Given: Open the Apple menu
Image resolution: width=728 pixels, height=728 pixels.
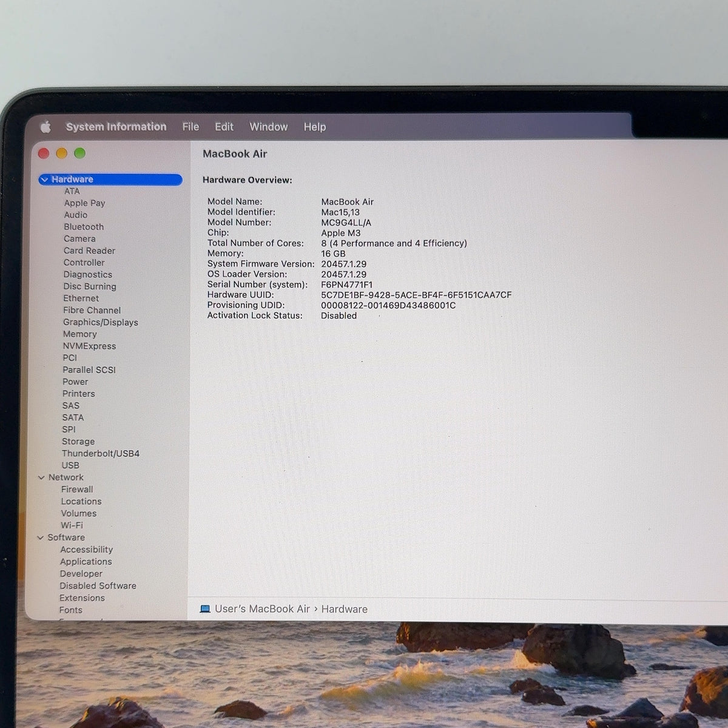Looking at the screenshot, I should click(45, 127).
